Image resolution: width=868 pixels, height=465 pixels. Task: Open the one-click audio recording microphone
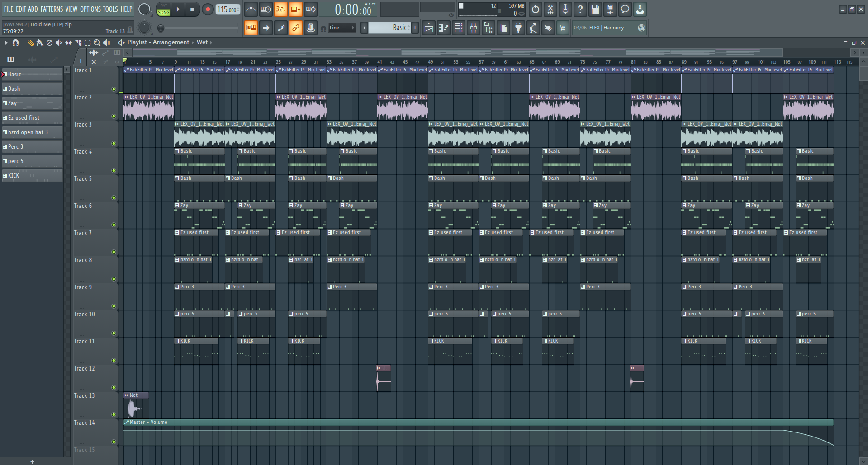click(x=565, y=9)
